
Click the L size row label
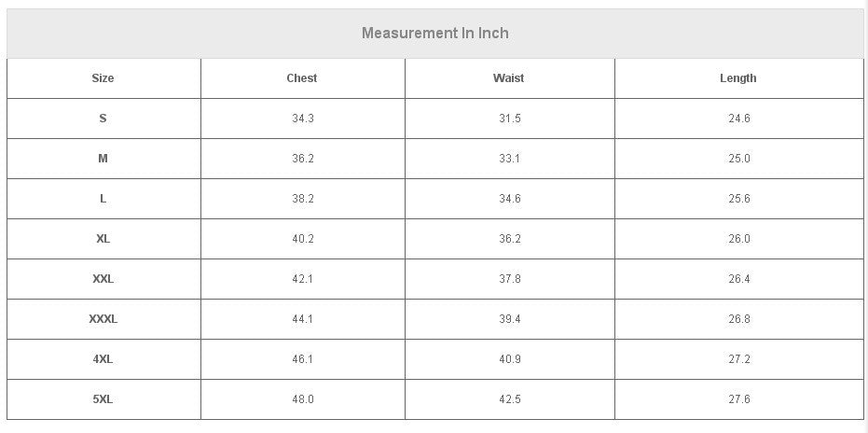tap(103, 199)
